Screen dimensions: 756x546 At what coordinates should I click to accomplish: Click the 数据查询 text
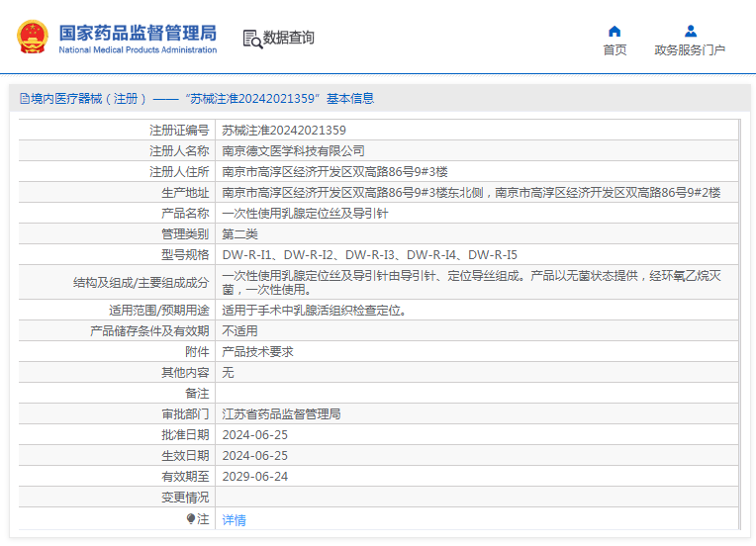click(288, 38)
